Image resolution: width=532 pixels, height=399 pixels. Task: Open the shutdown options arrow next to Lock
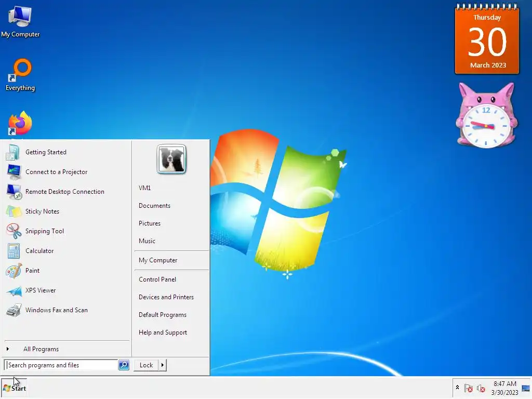pos(163,365)
